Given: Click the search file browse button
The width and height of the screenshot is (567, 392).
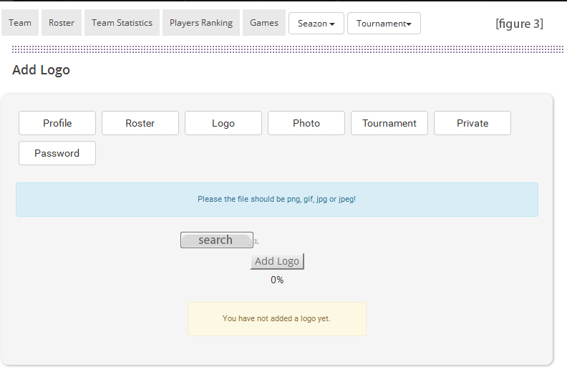Looking at the screenshot, I should coord(216,240).
